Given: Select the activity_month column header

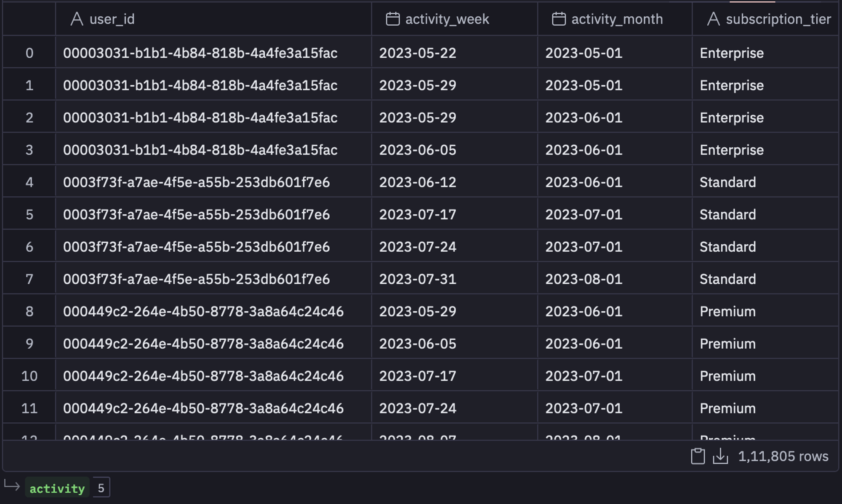Looking at the screenshot, I should (x=615, y=19).
